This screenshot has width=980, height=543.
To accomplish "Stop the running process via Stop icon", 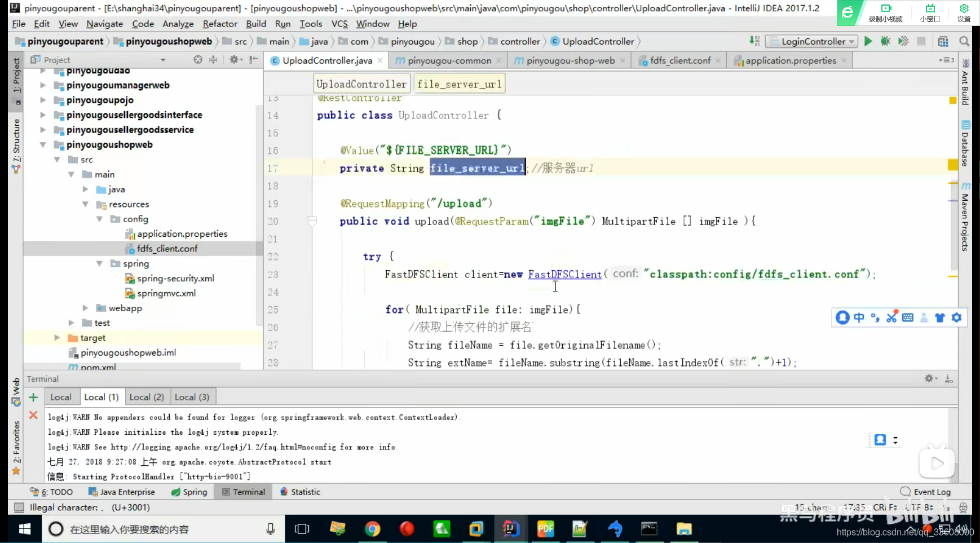I will click(x=921, y=41).
